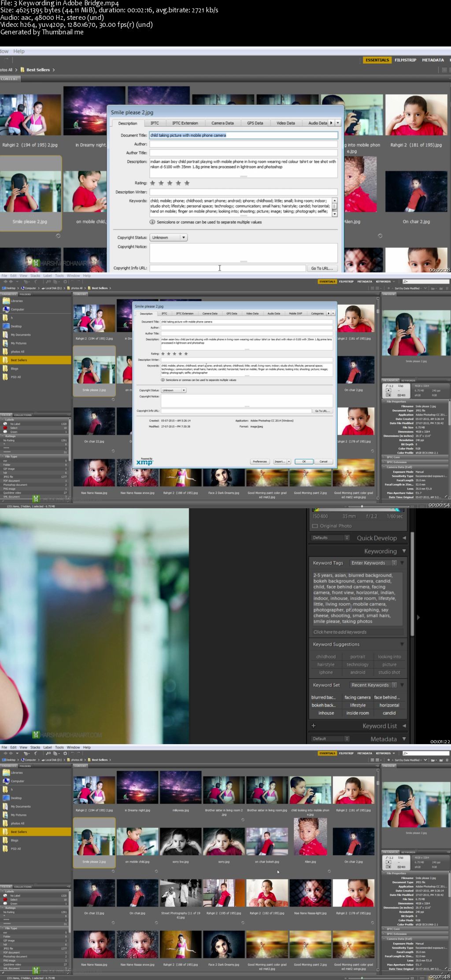451x980 pixels.
Task: Open the IPTC tab in top-frame dialog
Action: click(155, 123)
